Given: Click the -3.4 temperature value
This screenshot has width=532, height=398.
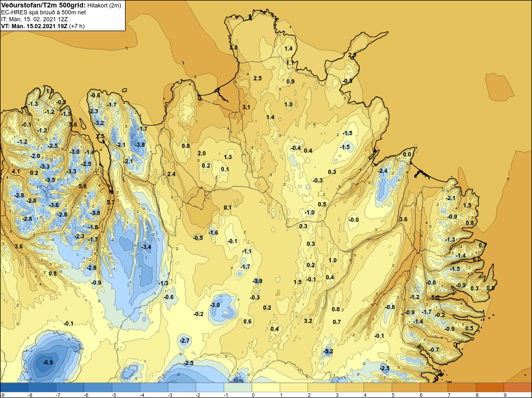Looking at the screenshot, I should tap(146, 247).
